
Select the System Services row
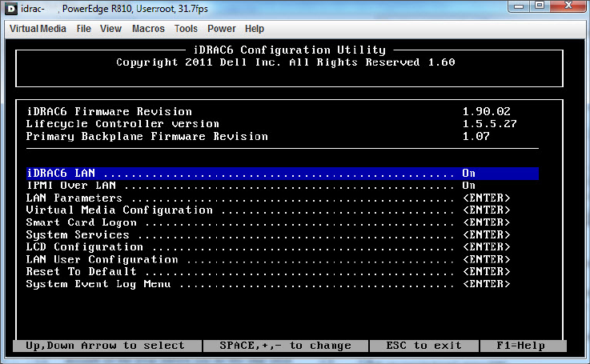[x=78, y=235]
